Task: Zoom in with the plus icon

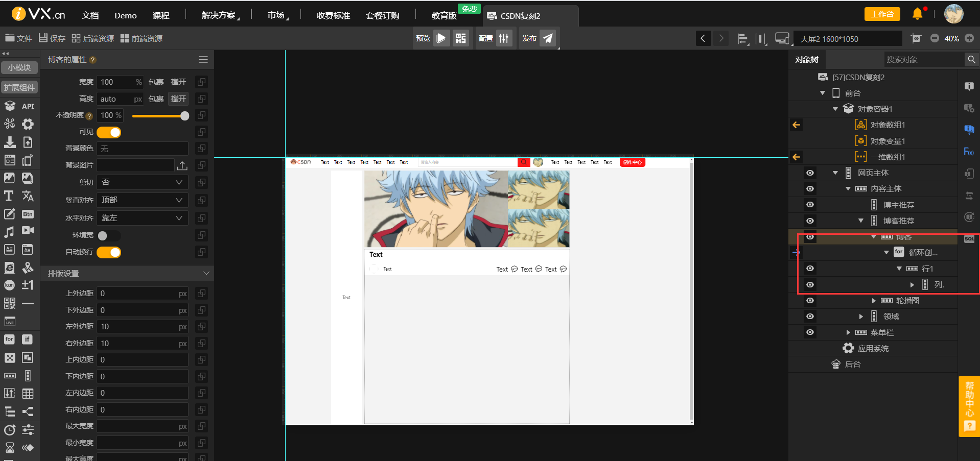Action: click(969, 38)
